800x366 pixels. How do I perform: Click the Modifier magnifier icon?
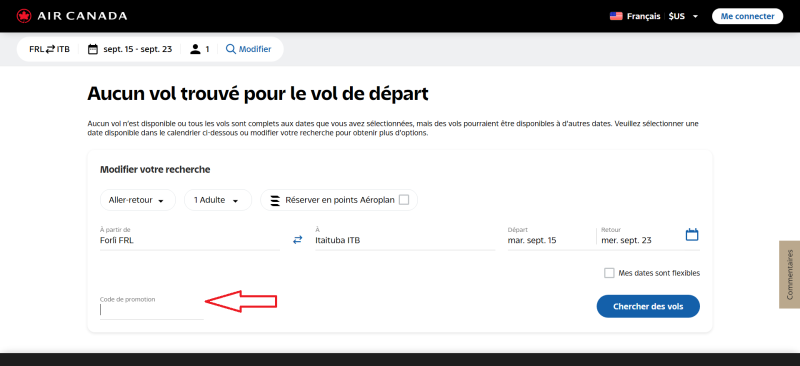pos(231,49)
